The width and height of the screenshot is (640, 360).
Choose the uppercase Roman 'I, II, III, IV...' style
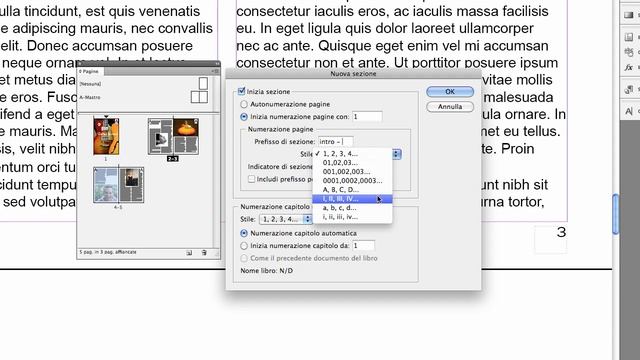(x=352, y=199)
